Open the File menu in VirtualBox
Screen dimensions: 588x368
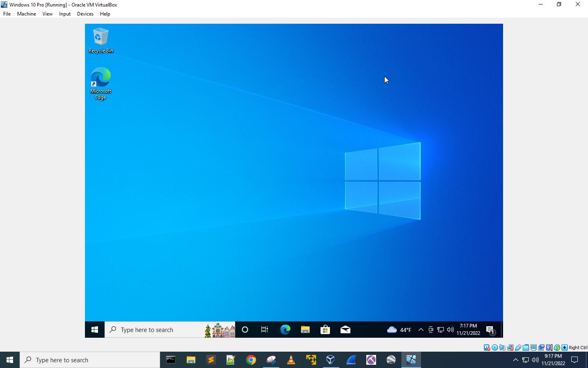pos(7,14)
